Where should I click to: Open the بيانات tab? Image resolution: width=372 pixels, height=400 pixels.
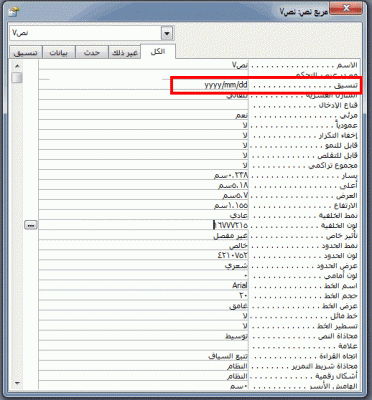click(59, 53)
